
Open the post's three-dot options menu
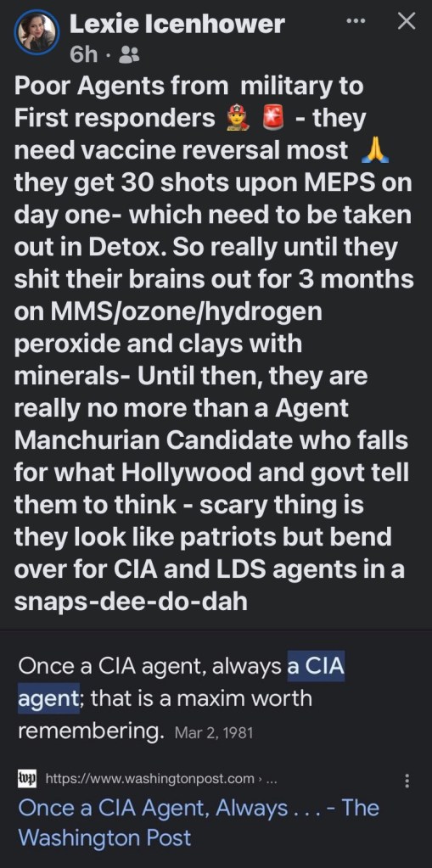coord(356,21)
